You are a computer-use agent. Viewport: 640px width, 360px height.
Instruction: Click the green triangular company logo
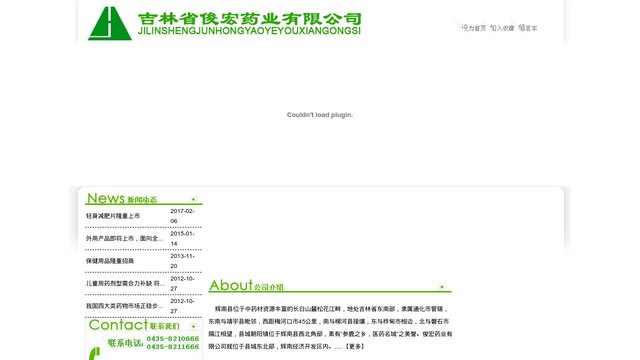pos(110,23)
